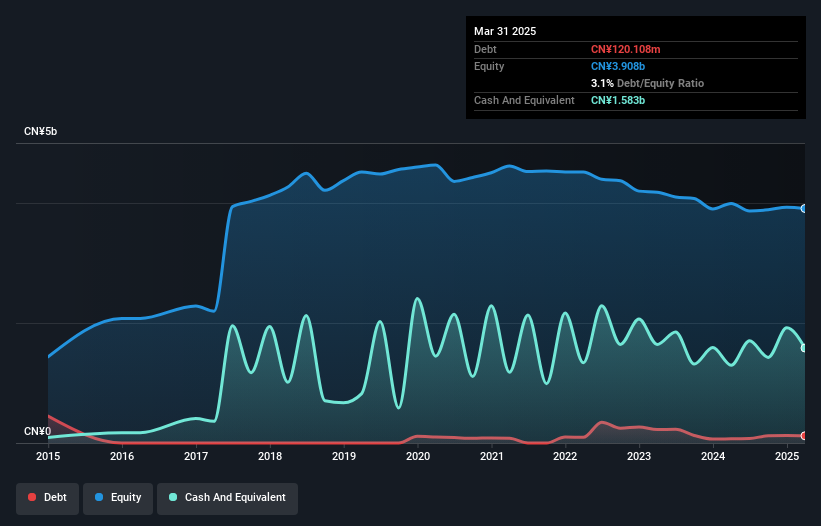Click the Cash And Equivalent tooltip label
This screenshot has width=821, height=526.
coord(524,100)
